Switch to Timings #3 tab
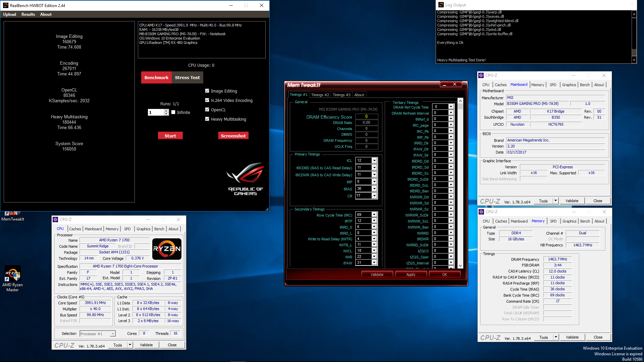 [341, 95]
